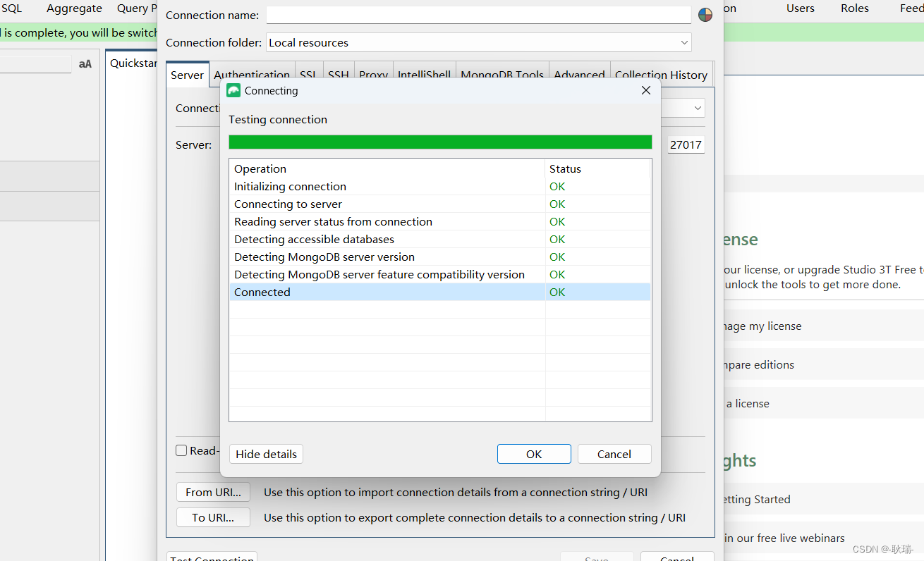The width and height of the screenshot is (924, 561).
Task: Click the port field showing 27017
Action: (686, 144)
